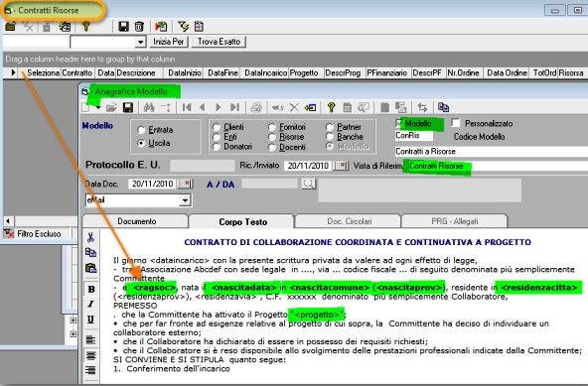Image resolution: width=588 pixels, height=386 pixels.
Task: Switch to the Corpo Testo tab
Action: click(242, 221)
